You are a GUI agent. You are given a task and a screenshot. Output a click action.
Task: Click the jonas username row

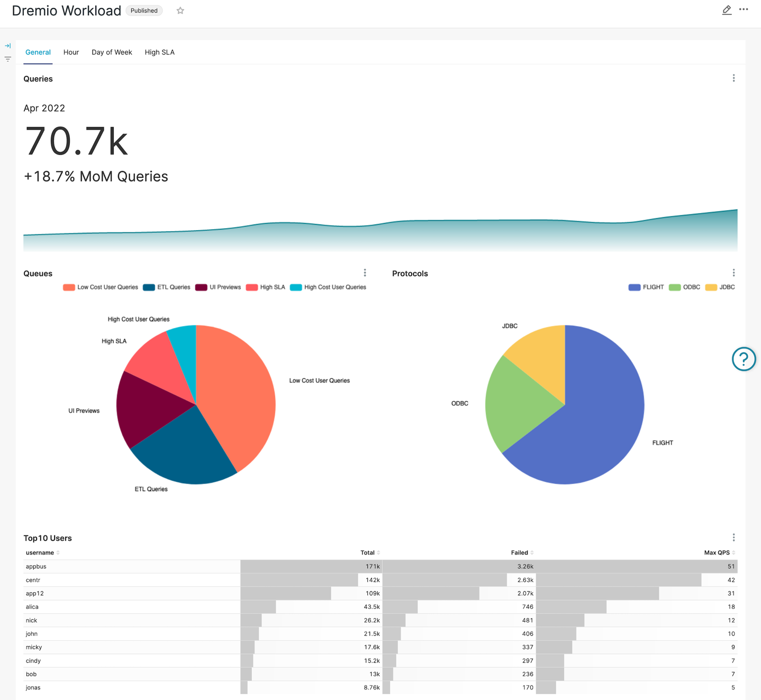point(33,688)
